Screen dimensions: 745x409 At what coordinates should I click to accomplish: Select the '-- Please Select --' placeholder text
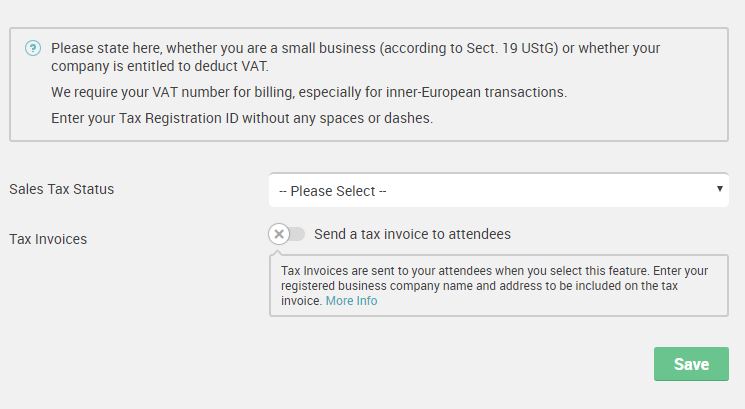333,191
